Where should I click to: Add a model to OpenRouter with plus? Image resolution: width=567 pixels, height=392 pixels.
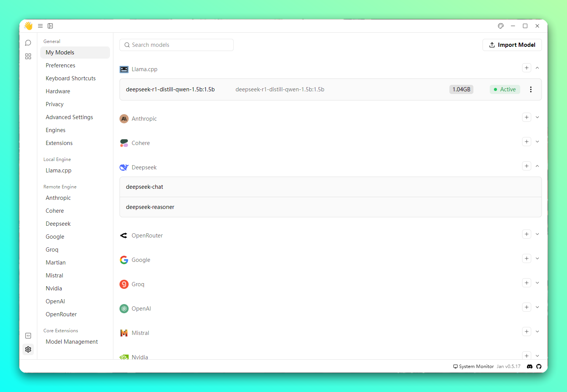tap(527, 234)
